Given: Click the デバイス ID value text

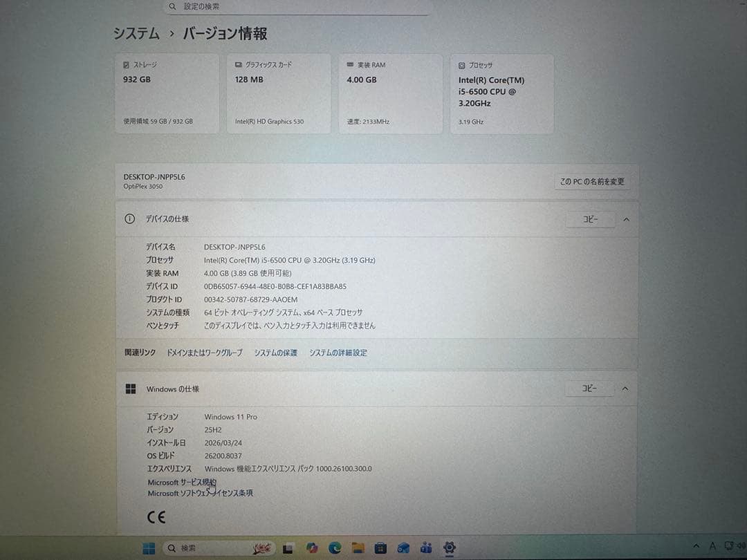Looking at the screenshot, I should pyautogui.click(x=275, y=287).
